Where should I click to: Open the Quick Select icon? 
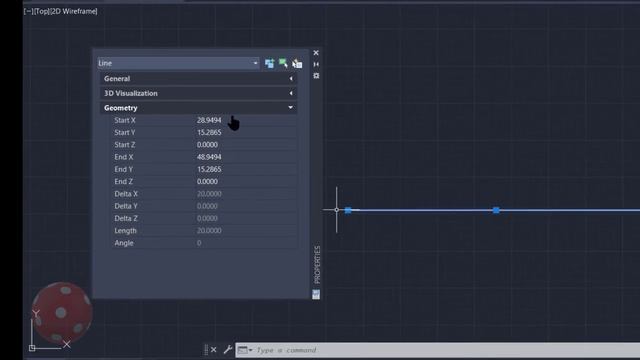(297, 63)
